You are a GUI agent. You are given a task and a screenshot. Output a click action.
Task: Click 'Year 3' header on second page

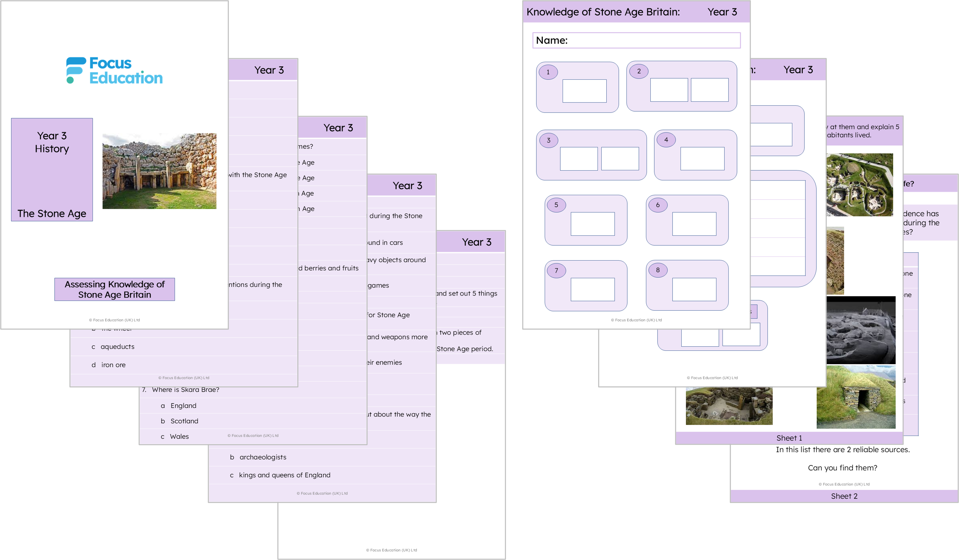click(x=269, y=70)
